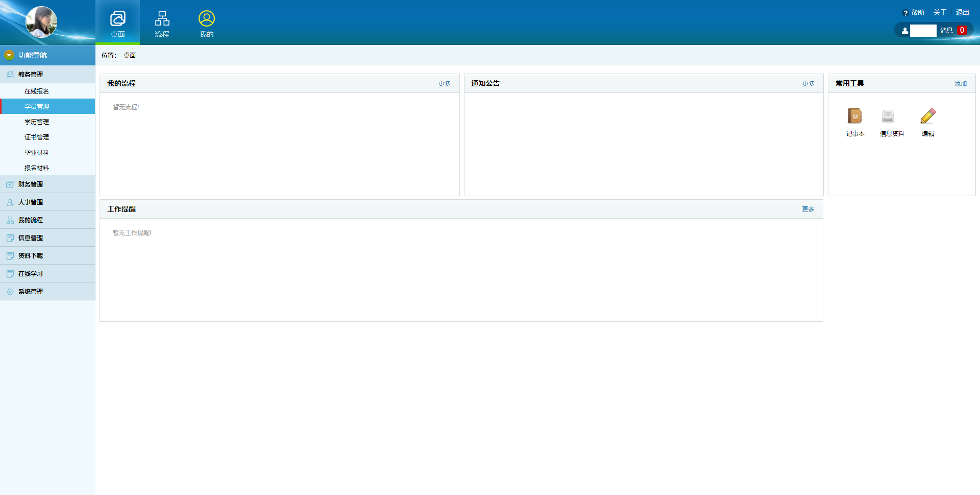Expand 资料下载 section
This screenshot has height=495, width=980.
click(47, 256)
